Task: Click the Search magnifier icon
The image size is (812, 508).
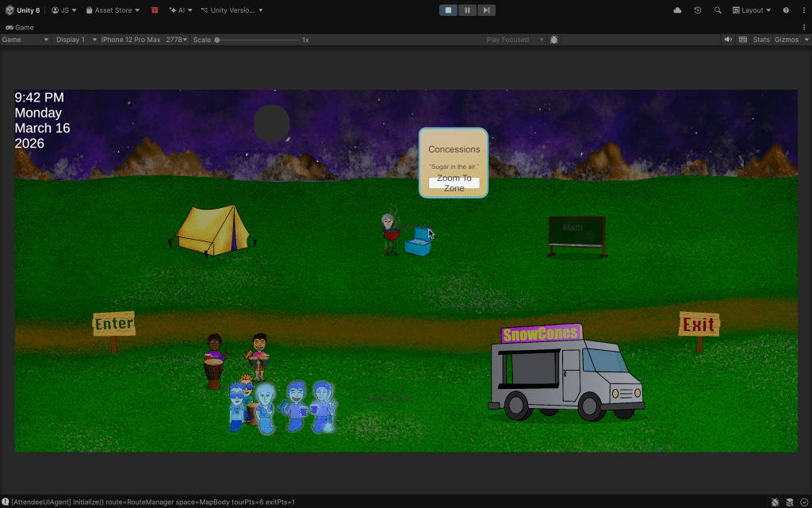Action: click(718, 10)
